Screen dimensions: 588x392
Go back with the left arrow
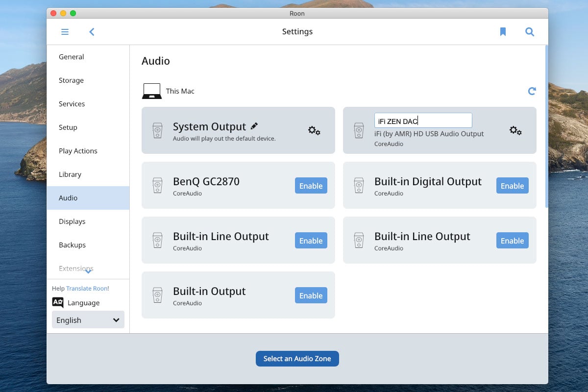(92, 32)
